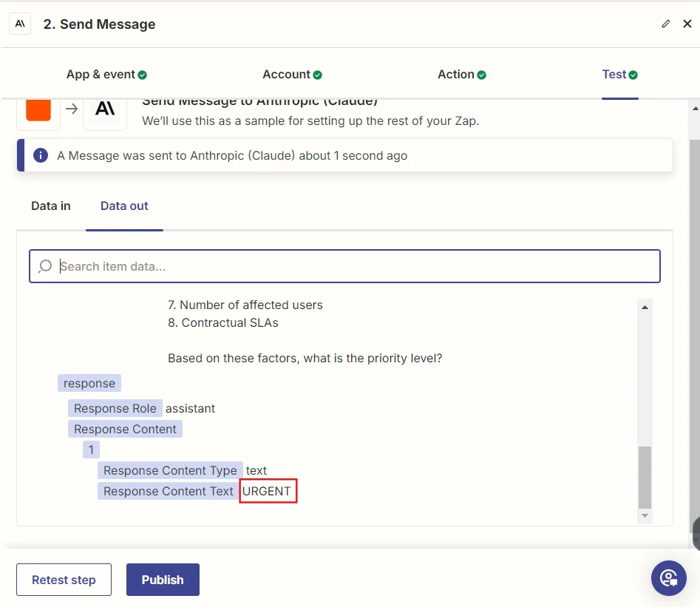Click the Response Content Type label

coord(170,470)
